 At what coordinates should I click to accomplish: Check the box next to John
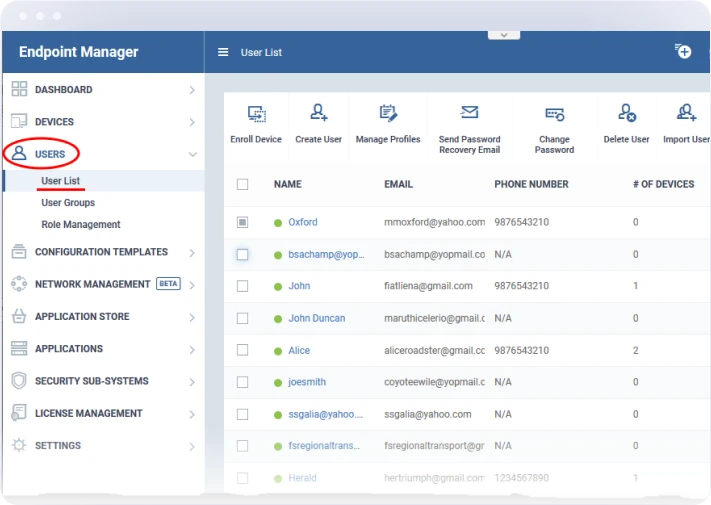[x=242, y=286]
